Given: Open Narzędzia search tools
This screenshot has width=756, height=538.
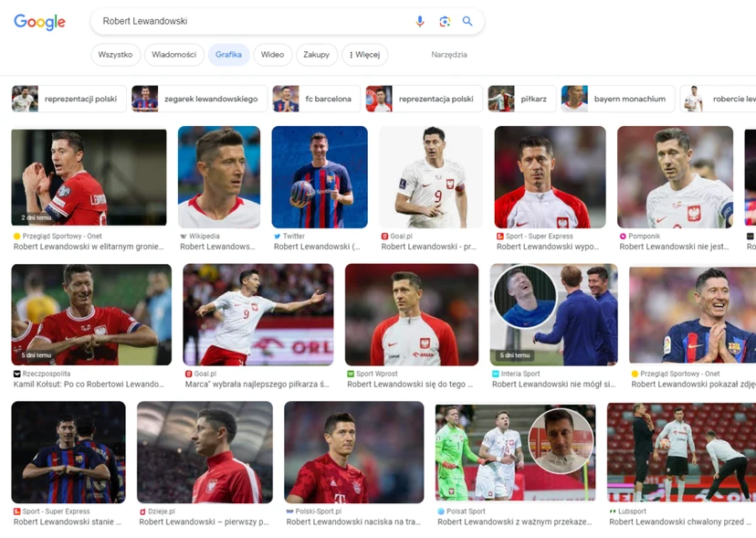Looking at the screenshot, I should (x=449, y=55).
